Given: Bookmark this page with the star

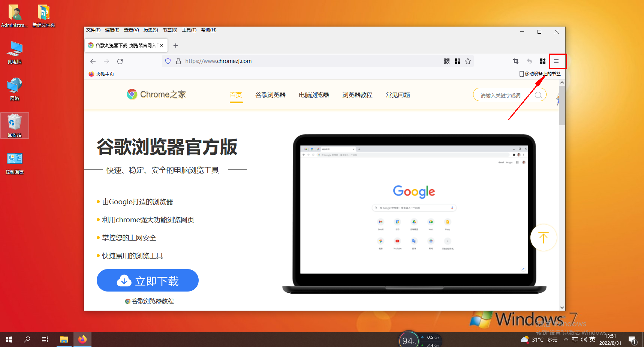Looking at the screenshot, I should tap(468, 61).
